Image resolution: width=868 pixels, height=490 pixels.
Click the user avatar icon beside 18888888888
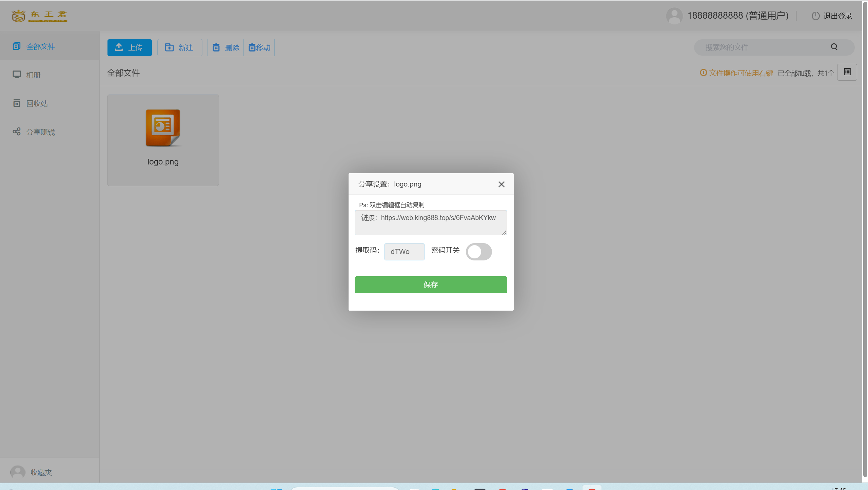click(x=674, y=16)
